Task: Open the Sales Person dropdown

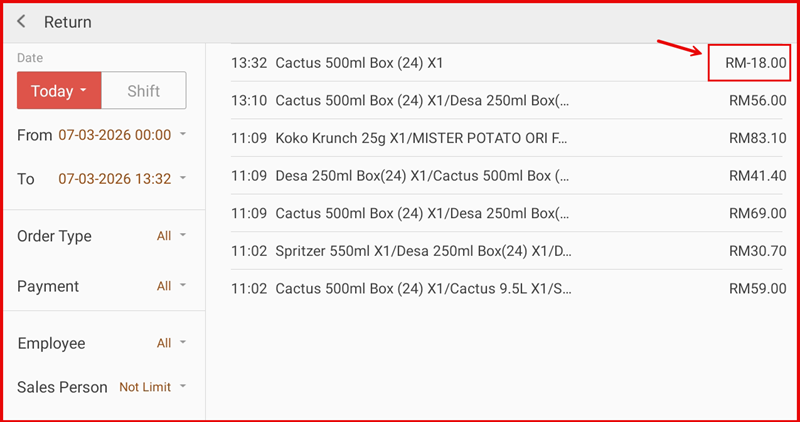Action: click(x=153, y=387)
